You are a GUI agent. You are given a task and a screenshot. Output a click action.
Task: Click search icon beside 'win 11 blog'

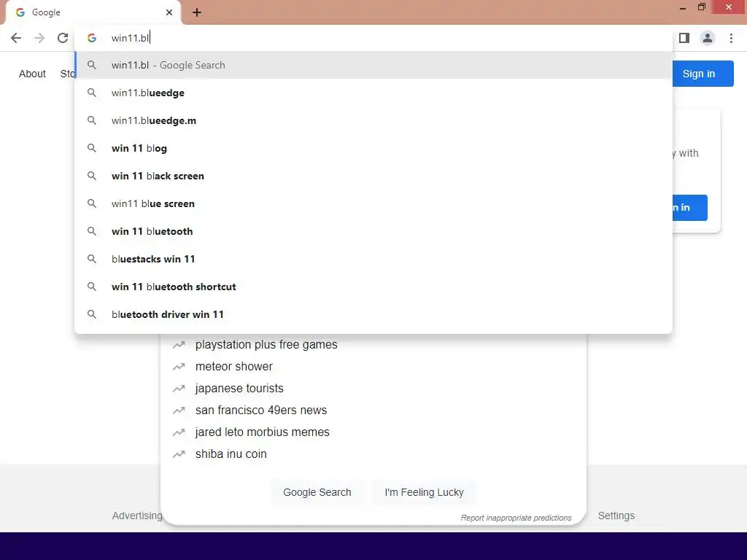coord(92,148)
